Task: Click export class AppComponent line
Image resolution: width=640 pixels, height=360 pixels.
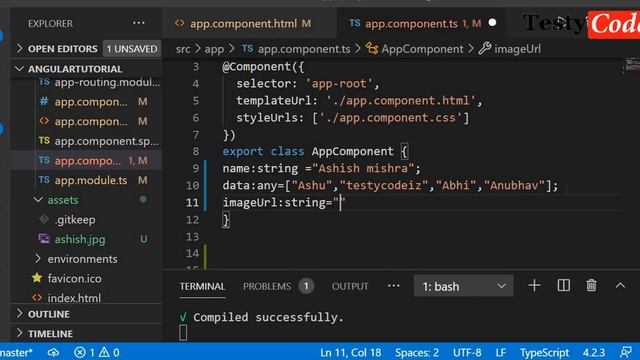Action: pos(315,151)
